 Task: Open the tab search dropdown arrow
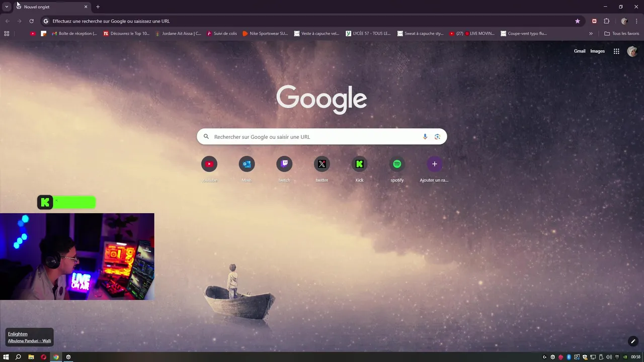7,7
